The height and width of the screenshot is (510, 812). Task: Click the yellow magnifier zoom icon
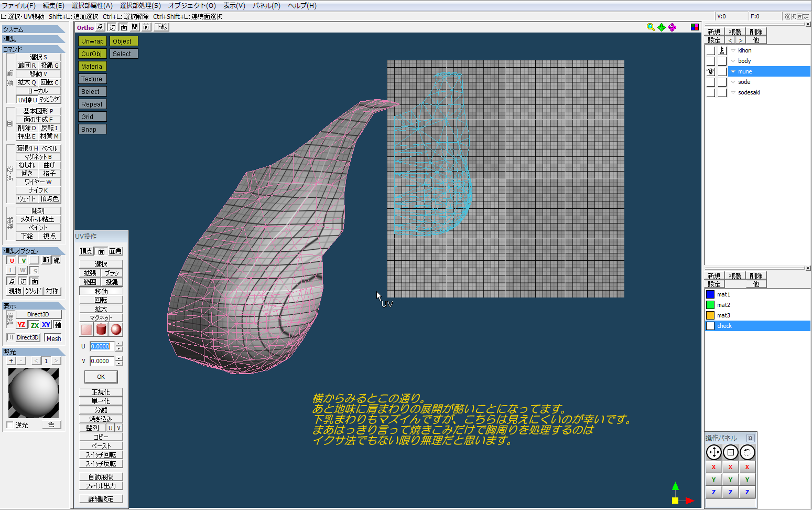pyautogui.click(x=651, y=27)
